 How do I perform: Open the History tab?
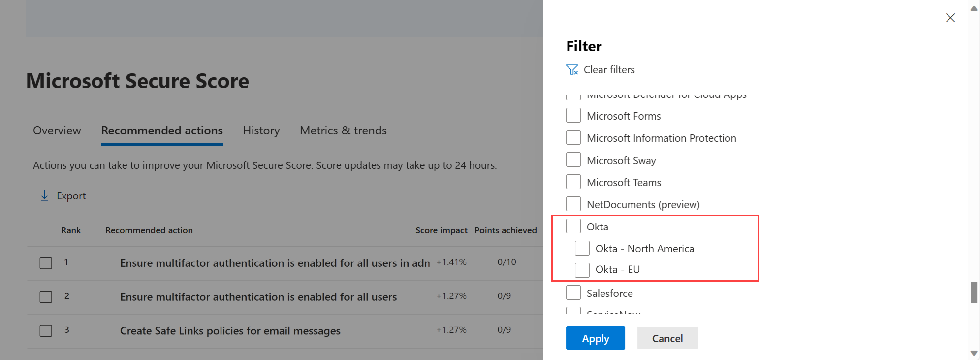(261, 131)
